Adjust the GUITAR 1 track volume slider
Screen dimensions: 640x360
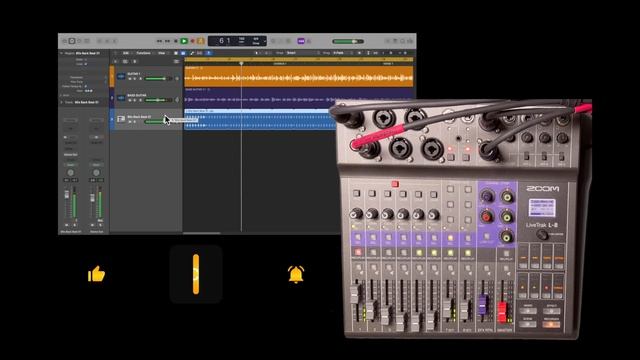pos(158,78)
